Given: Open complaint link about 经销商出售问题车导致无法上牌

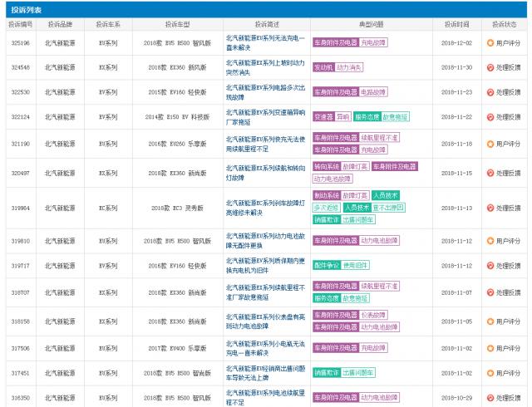Looking at the screenshot, I should [x=265, y=373].
